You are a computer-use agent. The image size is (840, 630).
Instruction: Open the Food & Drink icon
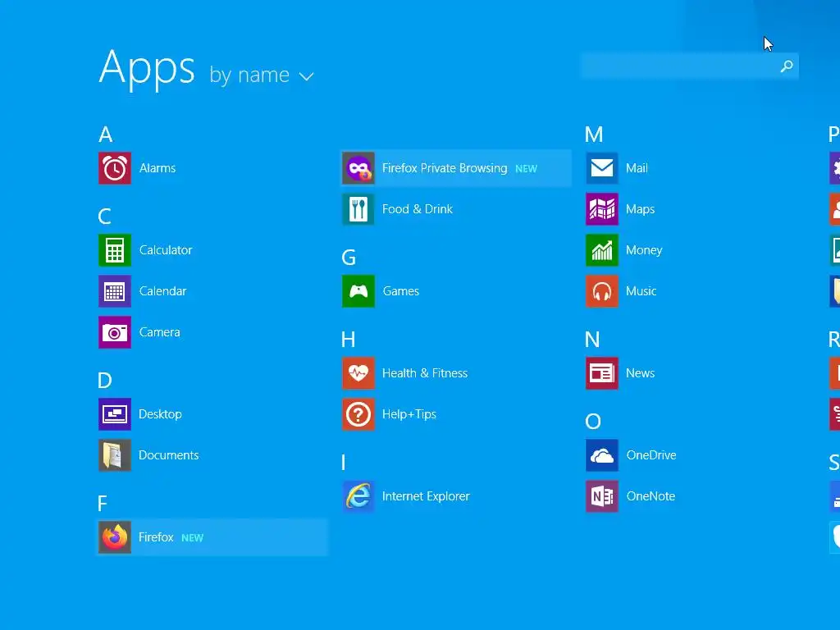tap(358, 209)
